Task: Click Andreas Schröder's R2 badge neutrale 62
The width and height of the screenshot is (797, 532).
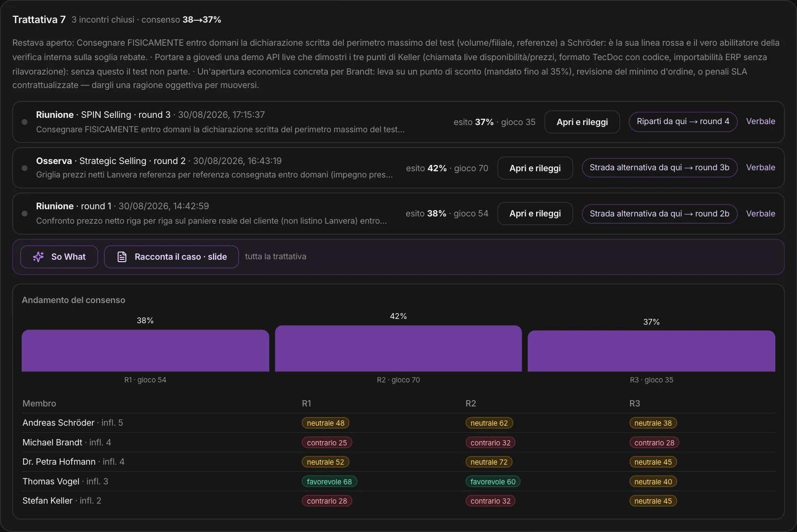Action: click(489, 423)
